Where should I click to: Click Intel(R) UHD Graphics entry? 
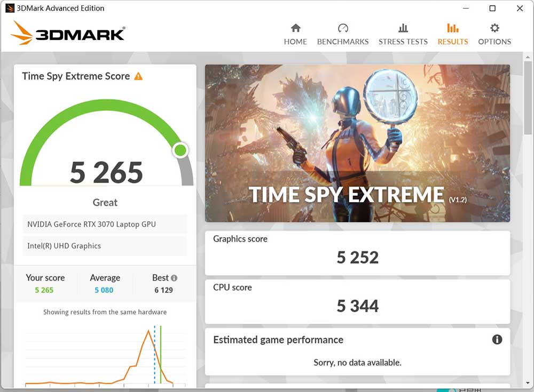(105, 246)
